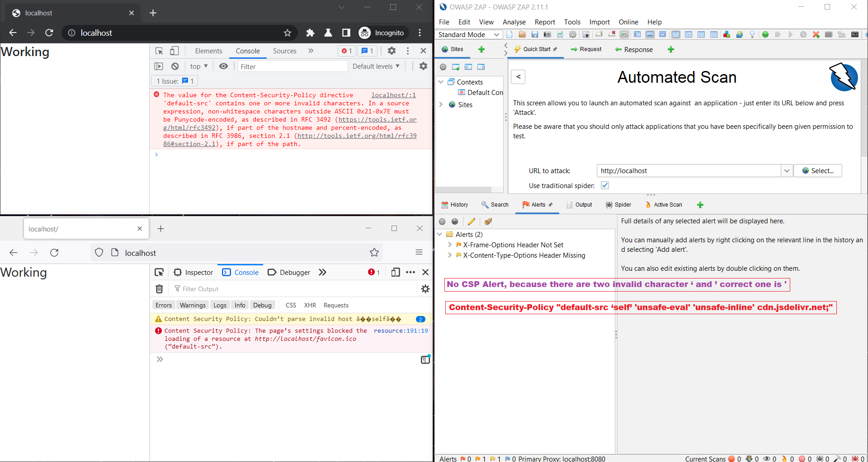This screenshot has height=462, width=868.
Task: Toggle Firefox Logs filter button
Action: point(220,305)
